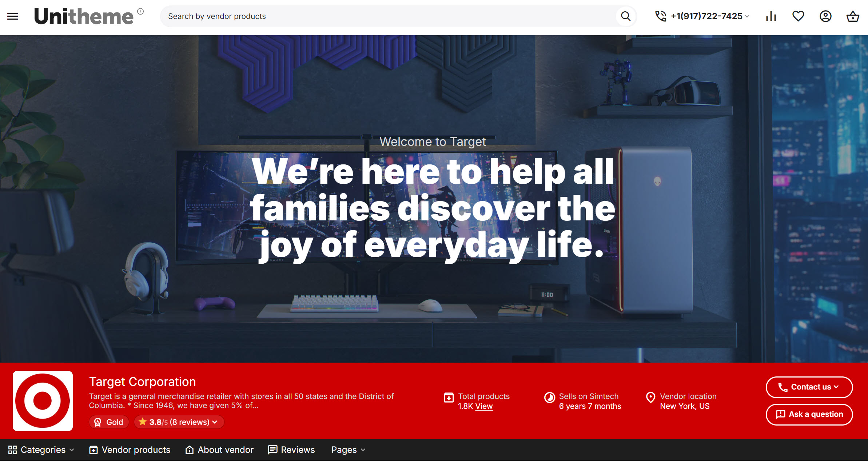Open the shopping cart icon
This screenshot has height=475, width=868.
tap(853, 16)
